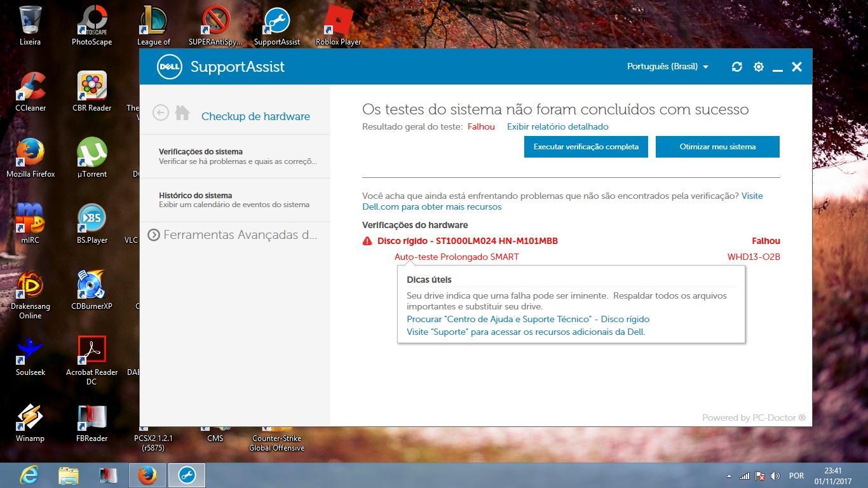
Task: Click the third taskbar app icon
Action: 108,475
